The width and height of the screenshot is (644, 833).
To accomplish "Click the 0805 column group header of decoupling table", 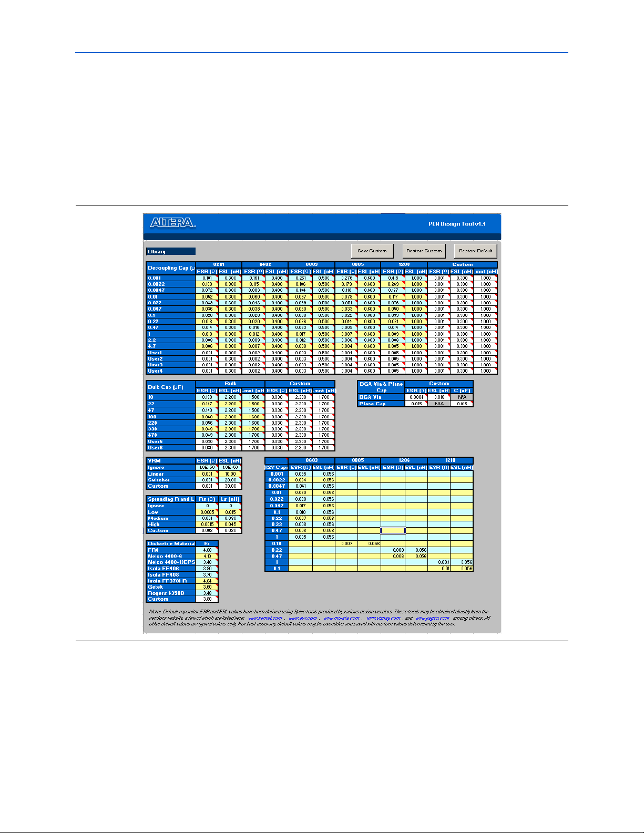I will 357,264.
